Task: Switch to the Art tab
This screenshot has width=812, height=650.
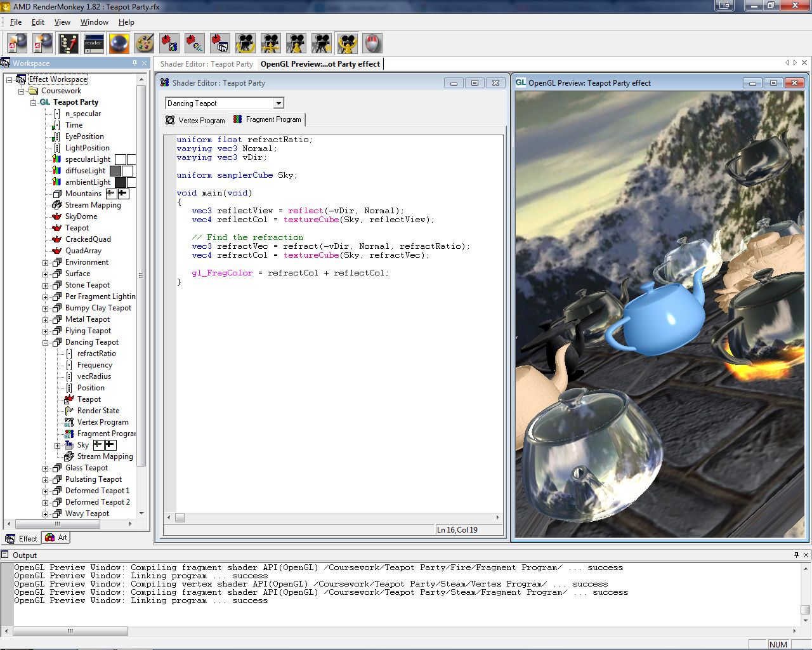Action: 56,538
